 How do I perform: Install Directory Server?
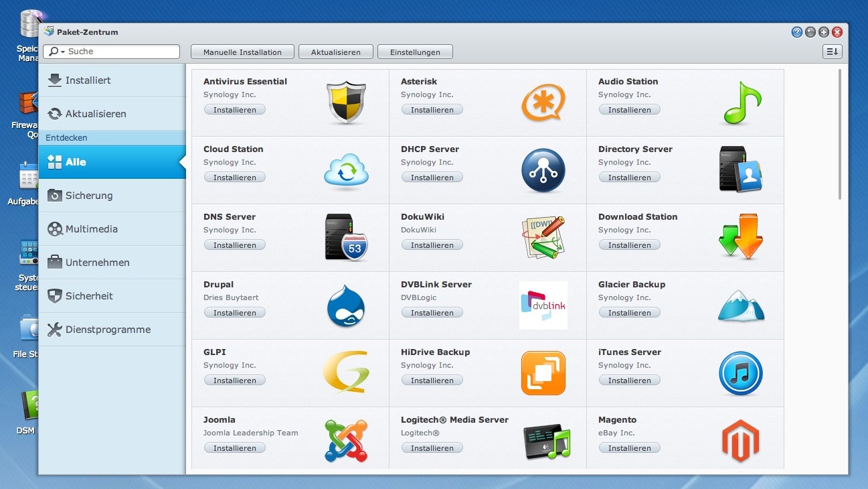point(630,178)
